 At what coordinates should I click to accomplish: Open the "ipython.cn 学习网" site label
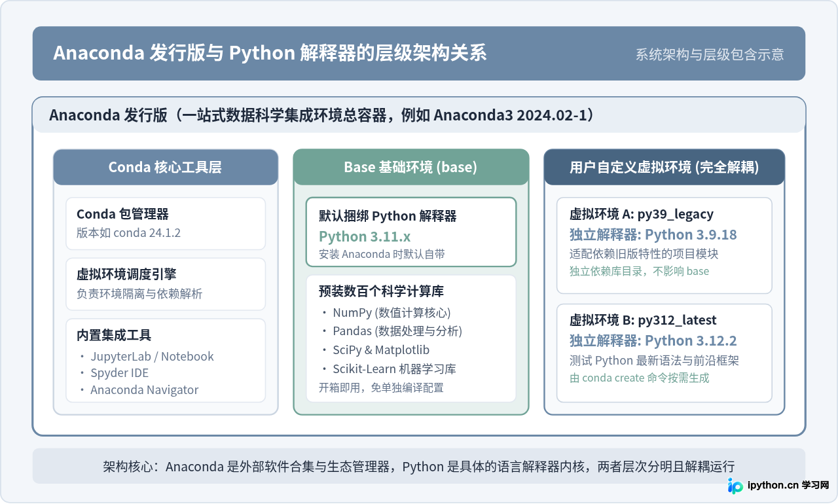789,486
